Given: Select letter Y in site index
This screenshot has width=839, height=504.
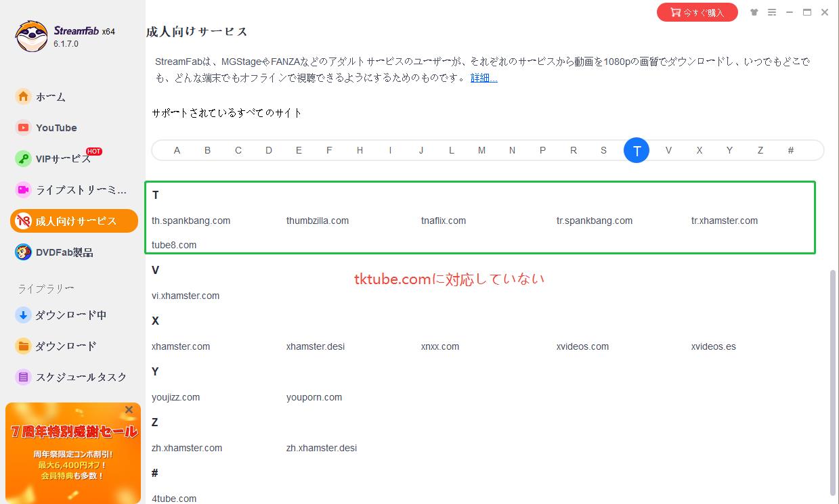Looking at the screenshot, I should coord(729,150).
